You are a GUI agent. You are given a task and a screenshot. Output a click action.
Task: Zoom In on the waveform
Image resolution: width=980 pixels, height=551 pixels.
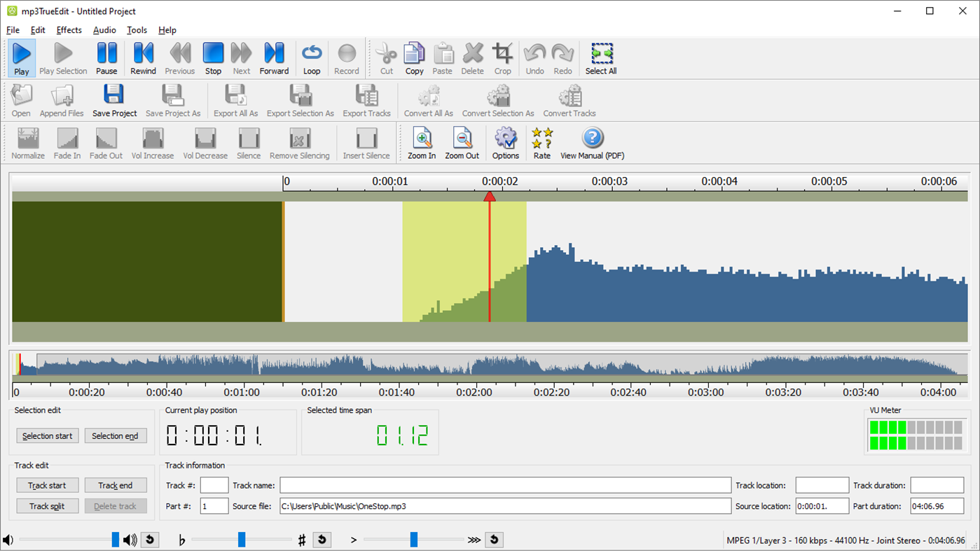(x=422, y=142)
